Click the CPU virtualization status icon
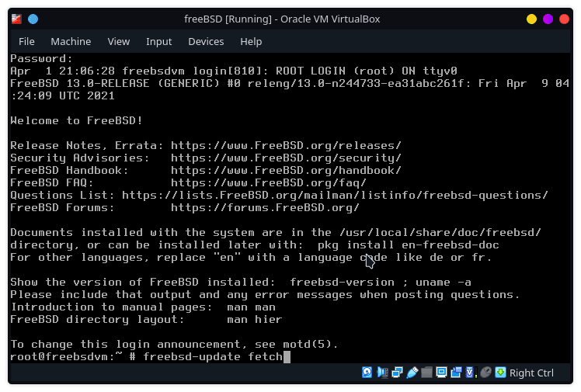Image resolution: width=581 pixels, height=392 pixels. click(470, 373)
